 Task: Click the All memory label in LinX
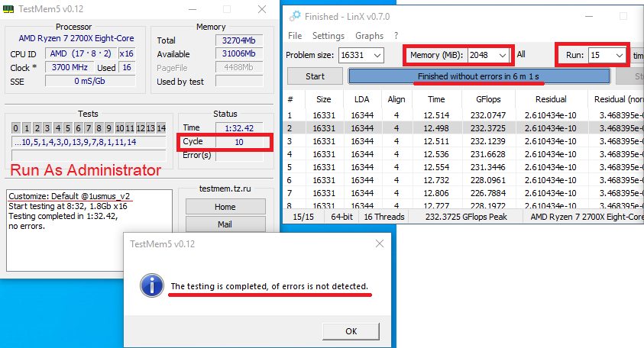(x=521, y=54)
